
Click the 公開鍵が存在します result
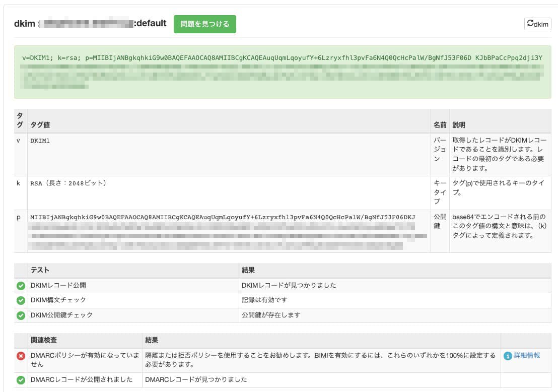(271, 315)
